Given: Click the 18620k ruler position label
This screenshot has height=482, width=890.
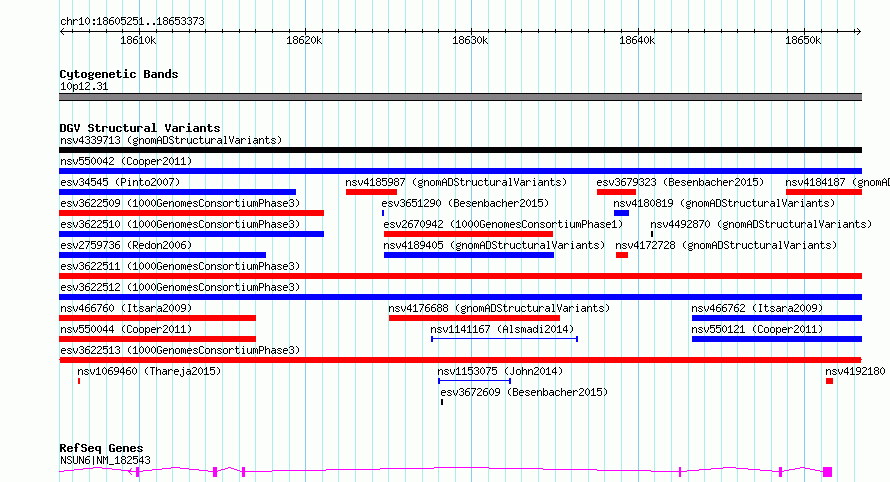Looking at the screenshot, I should (304, 40).
